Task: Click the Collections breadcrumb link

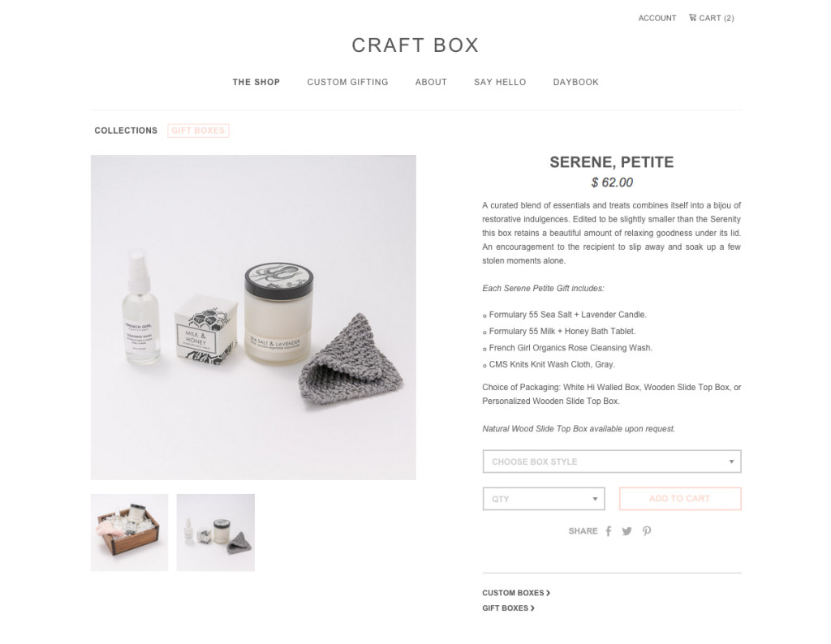Action: pyautogui.click(x=126, y=131)
